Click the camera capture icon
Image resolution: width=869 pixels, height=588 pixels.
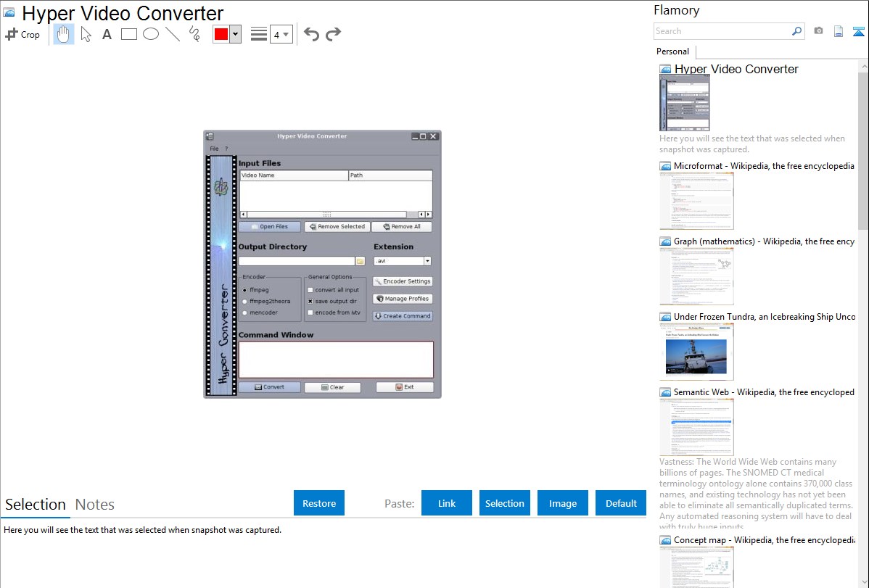click(x=818, y=31)
